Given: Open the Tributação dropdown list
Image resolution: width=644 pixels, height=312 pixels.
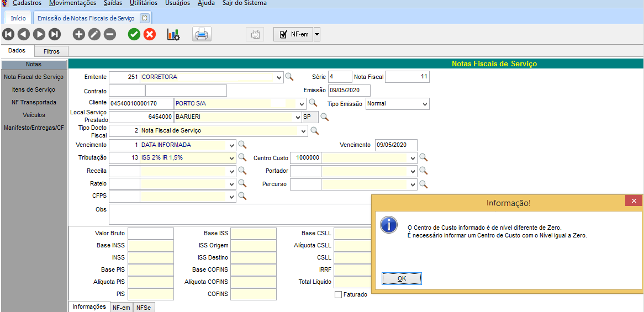Looking at the screenshot, I should pyautogui.click(x=231, y=158).
